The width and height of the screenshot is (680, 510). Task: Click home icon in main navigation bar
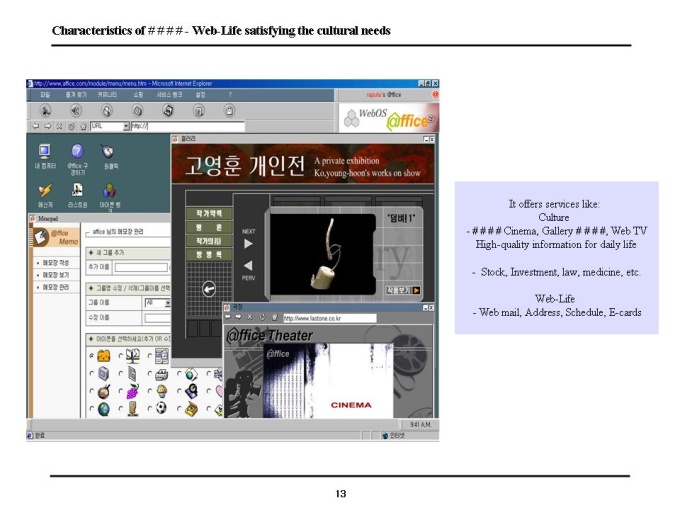pyautogui.click(x=83, y=126)
